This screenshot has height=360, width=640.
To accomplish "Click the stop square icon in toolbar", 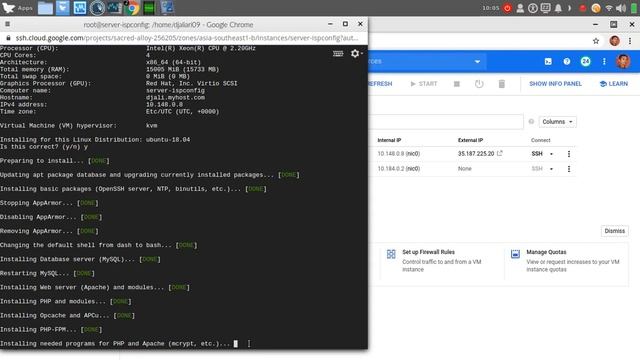I will click(457, 84).
